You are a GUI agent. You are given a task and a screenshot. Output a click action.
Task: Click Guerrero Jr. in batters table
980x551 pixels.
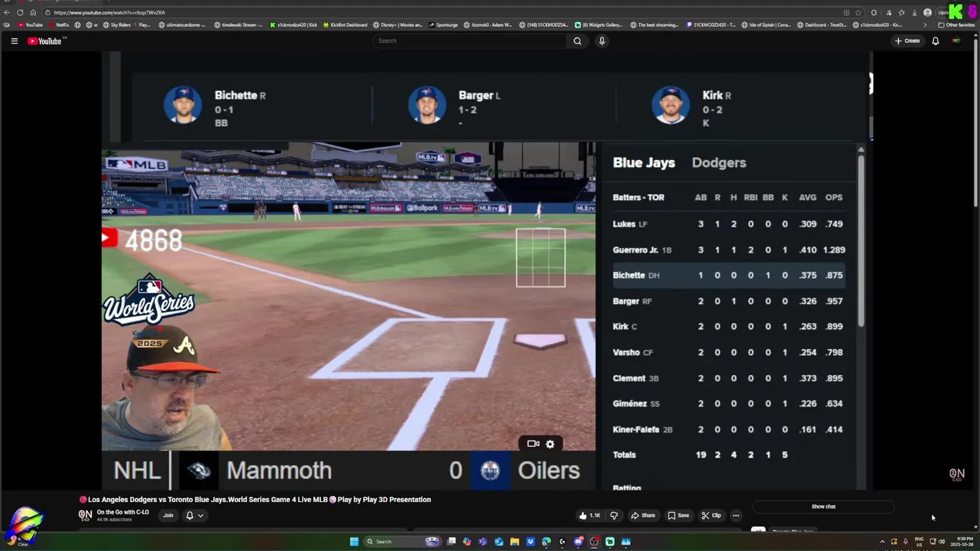pyautogui.click(x=635, y=249)
